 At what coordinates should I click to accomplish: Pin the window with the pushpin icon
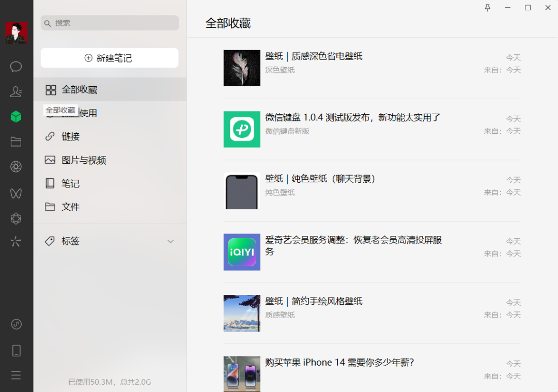click(x=488, y=7)
